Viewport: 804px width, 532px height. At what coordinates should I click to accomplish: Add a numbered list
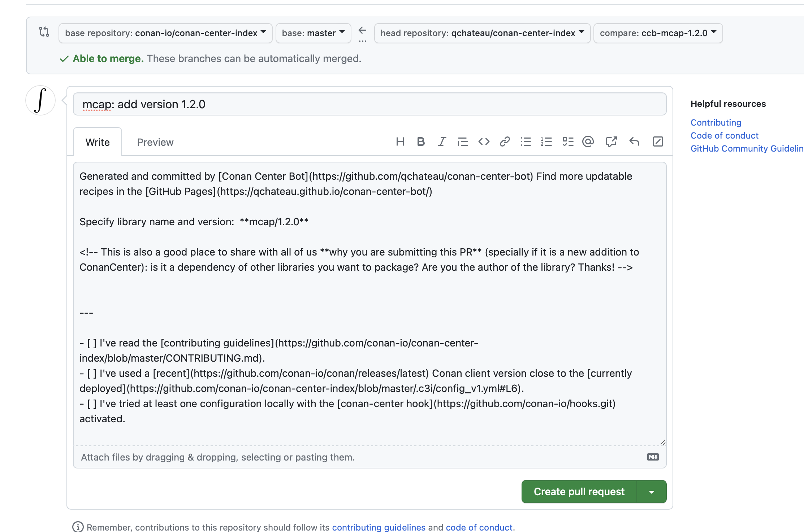coord(546,141)
